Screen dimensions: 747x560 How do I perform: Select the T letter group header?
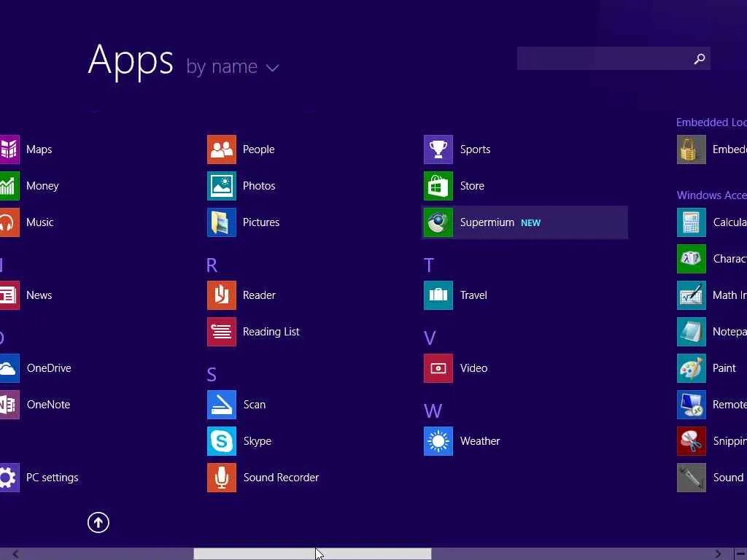click(x=429, y=265)
